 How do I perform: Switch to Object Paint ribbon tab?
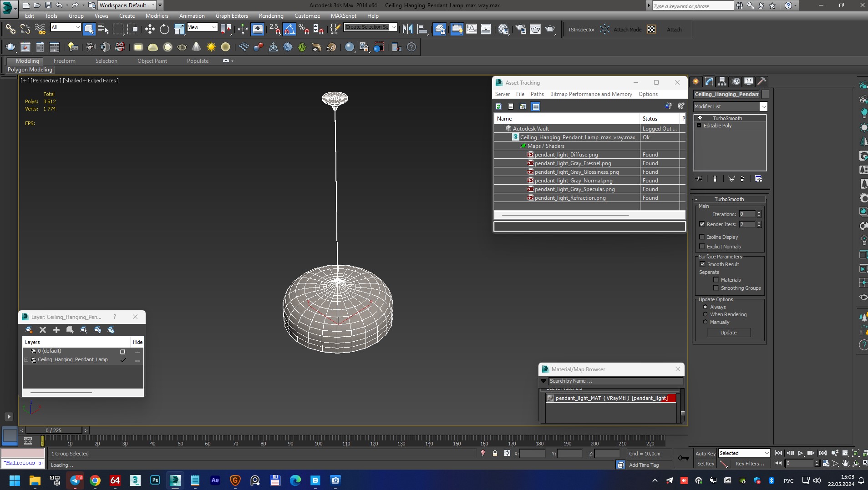[x=152, y=61]
